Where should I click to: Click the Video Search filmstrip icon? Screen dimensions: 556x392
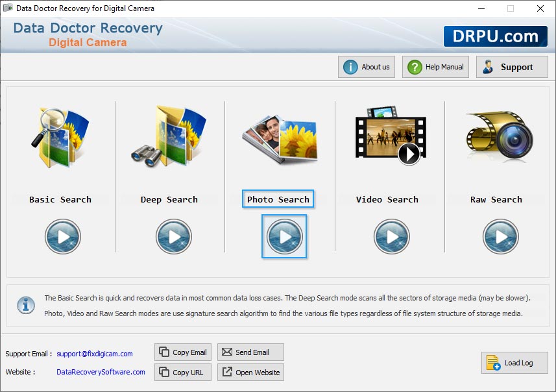391,136
